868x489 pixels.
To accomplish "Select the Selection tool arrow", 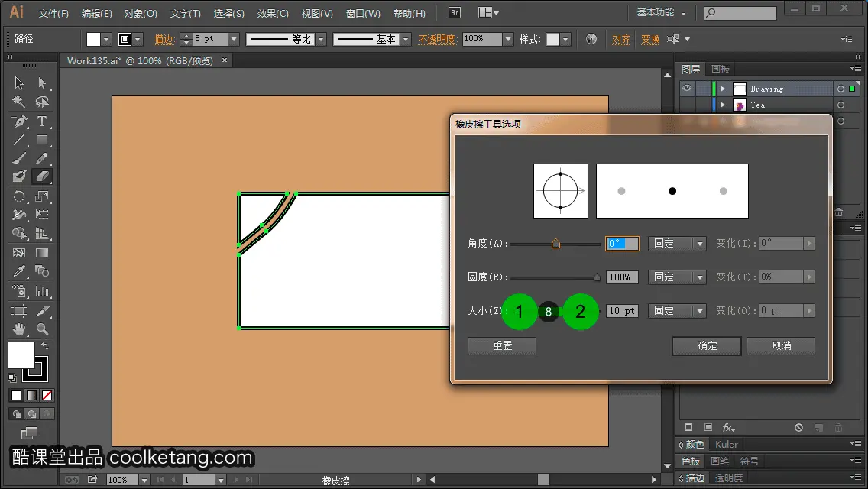I will click(x=19, y=83).
